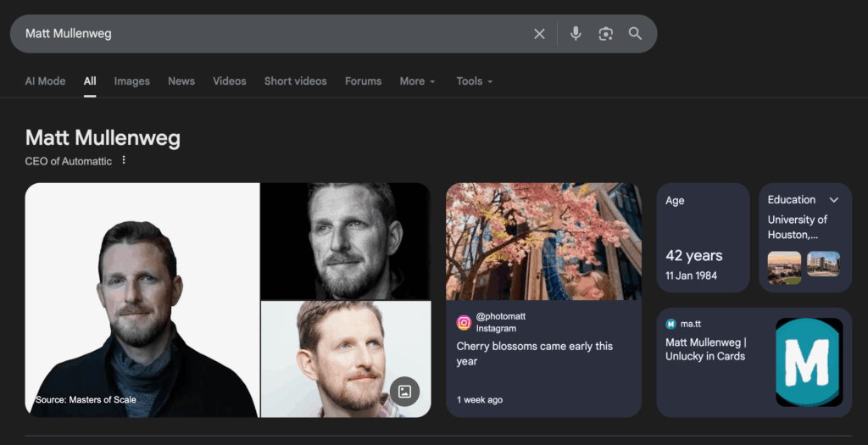Viewport: 868px width, 445px height.
Task: Expand the Education card chevron
Action: click(x=834, y=200)
